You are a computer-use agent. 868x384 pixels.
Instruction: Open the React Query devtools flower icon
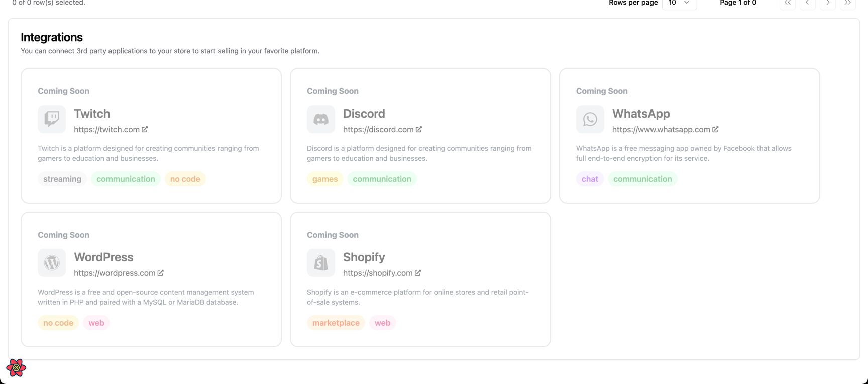[16, 368]
